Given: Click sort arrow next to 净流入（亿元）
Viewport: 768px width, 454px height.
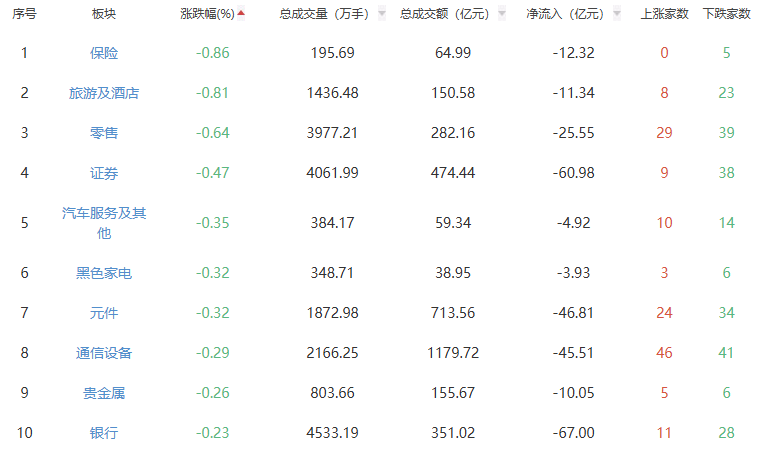Looking at the screenshot, I should pos(617,14).
